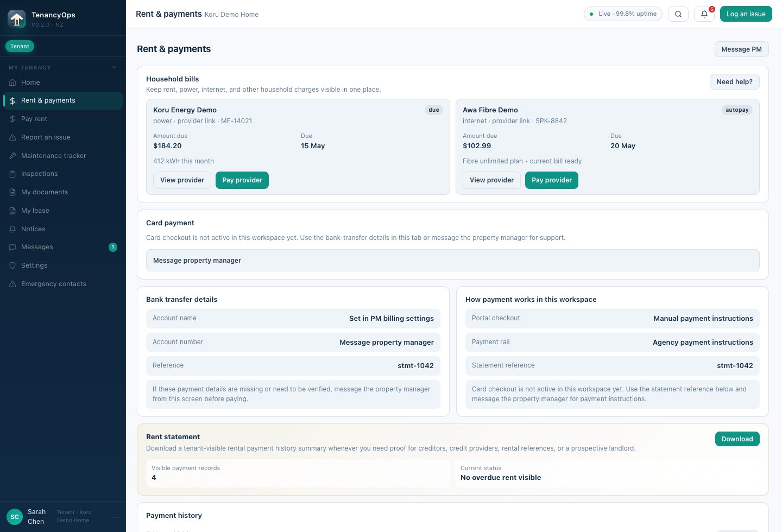Open notifications bell in top bar

(x=704, y=14)
